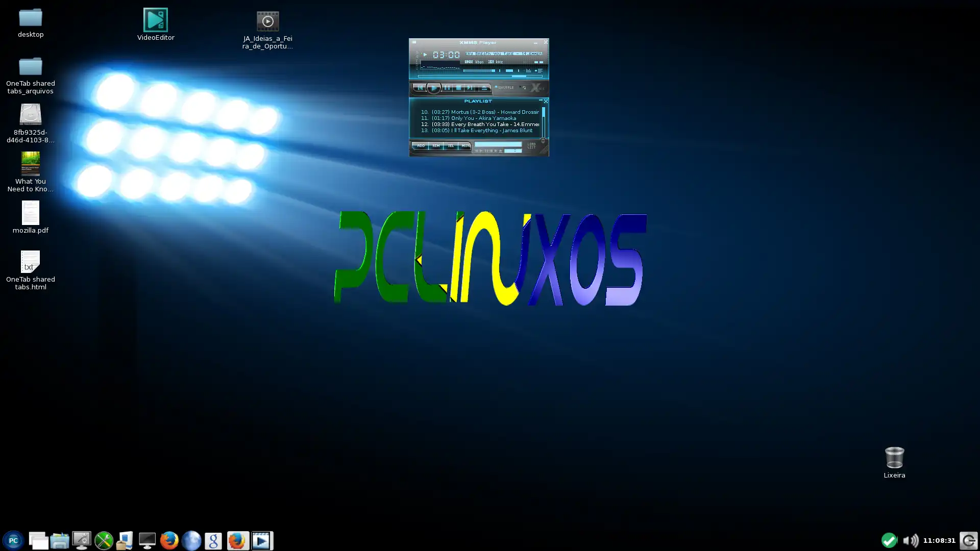Select the What You Need to Know file
The height and width of the screenshot is (551, 980).
click(31, 172)
